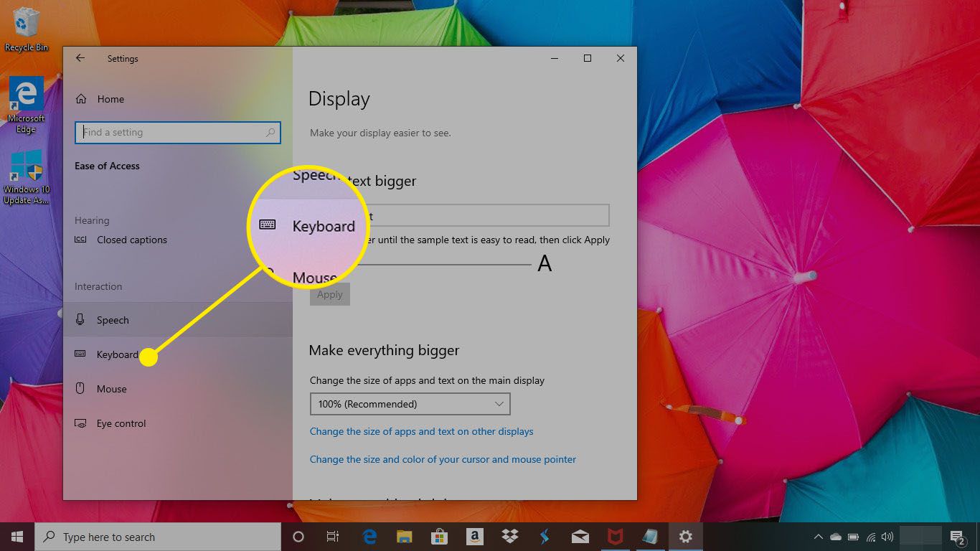Image resolution: width=980 pixels, height=551 pixels.
Task: Open the Action Center notifications icon
Action: pos(957,537)
